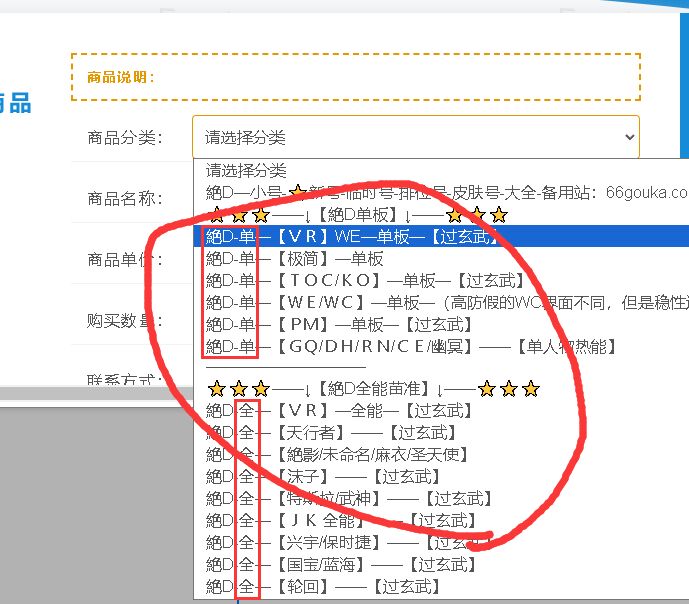Select 絶D-全—【VR】—全能—【过玄武】
This screenshot has width=689, height=604.
pos(441,411)
